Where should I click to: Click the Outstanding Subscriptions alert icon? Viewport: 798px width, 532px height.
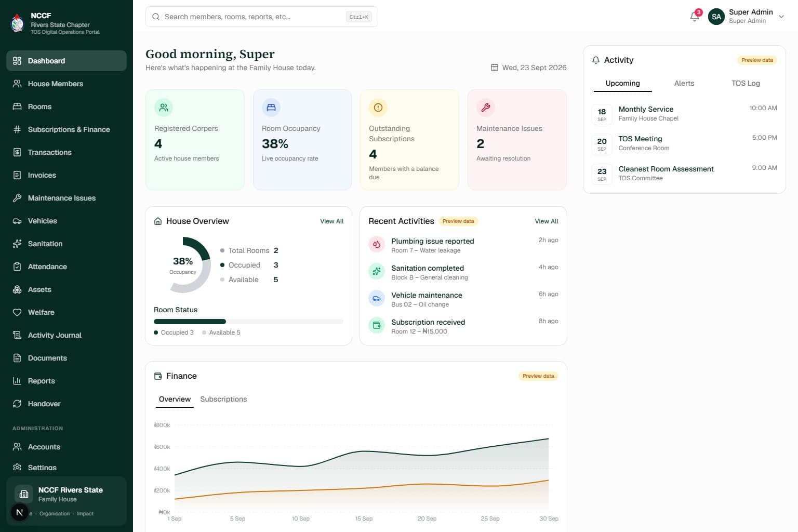click(x=378, y=108)
